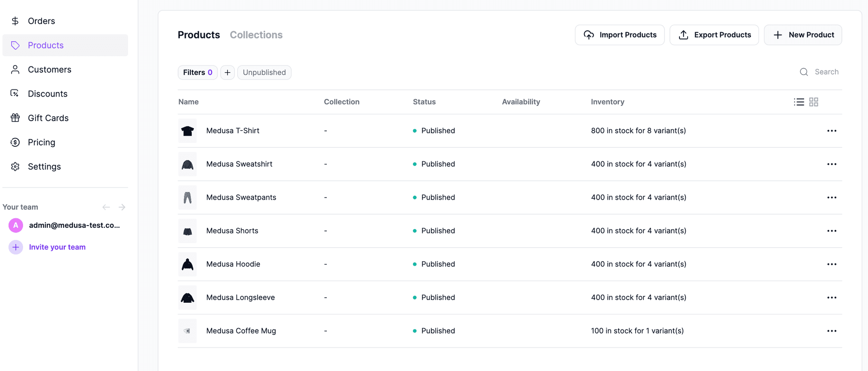The height and width of the screenshot is (371, 868).
Task: Focus the product Search field
Action: 826,72
